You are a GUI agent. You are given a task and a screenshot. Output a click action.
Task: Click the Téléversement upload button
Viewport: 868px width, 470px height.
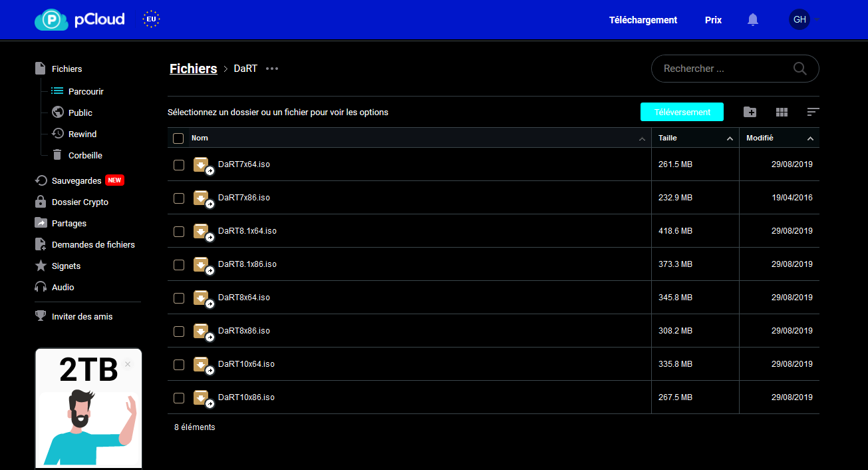click(682, 112)
